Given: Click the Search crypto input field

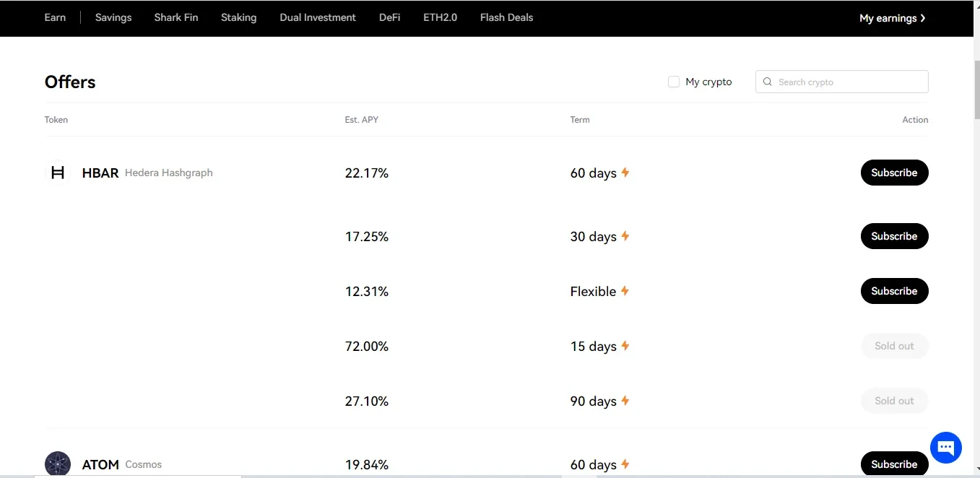Looking at the screenshot, I should [849, 82].
